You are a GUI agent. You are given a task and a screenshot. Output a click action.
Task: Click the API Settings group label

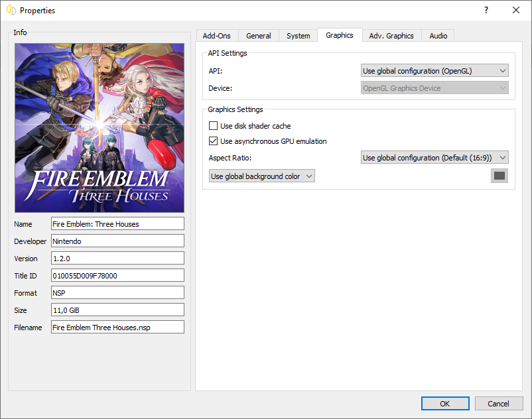(x=228, y=53)
